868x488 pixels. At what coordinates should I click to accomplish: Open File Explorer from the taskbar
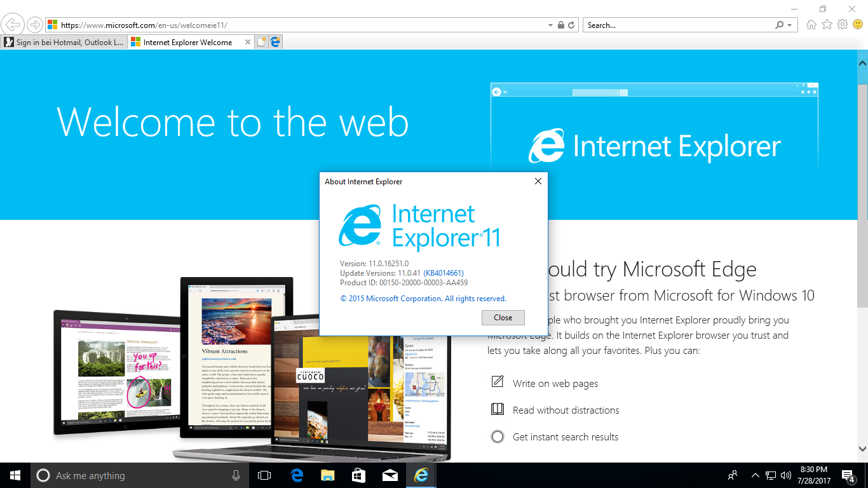[328, 475]
